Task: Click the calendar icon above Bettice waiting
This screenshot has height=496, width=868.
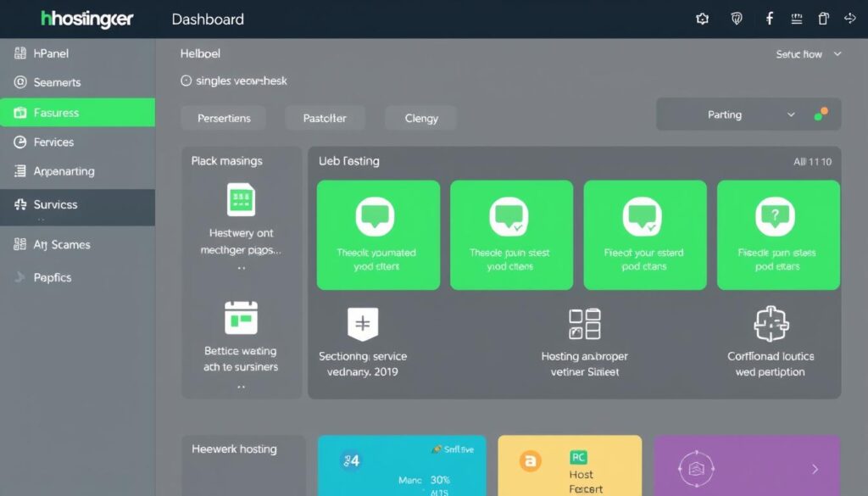Action: [240, 318]
